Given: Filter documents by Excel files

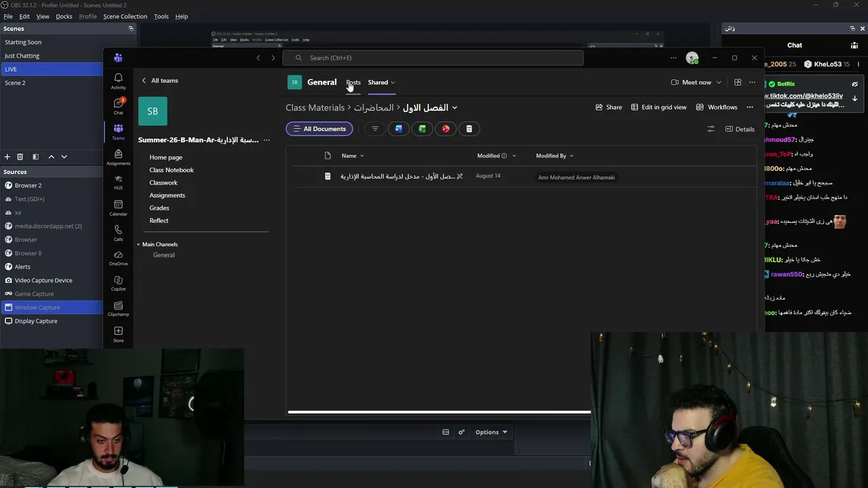Looking at the screenshot, I should click(422, 129).
